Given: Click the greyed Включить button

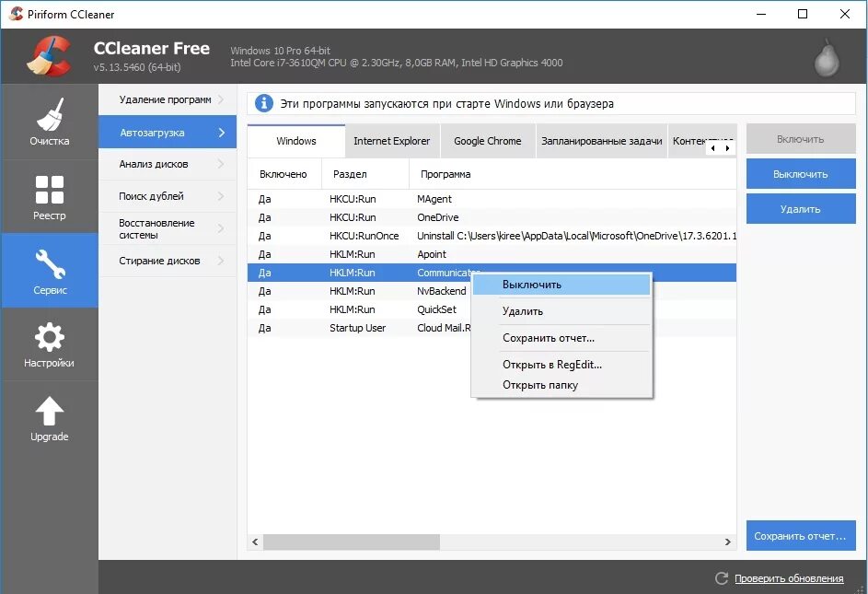Looking at the screenshot, I should pos(801,139).
